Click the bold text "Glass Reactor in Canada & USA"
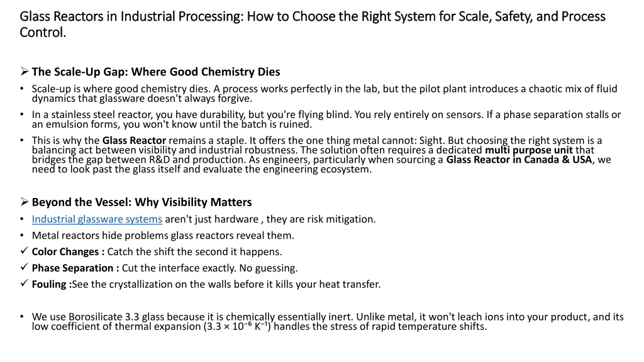 coord(519,160)
